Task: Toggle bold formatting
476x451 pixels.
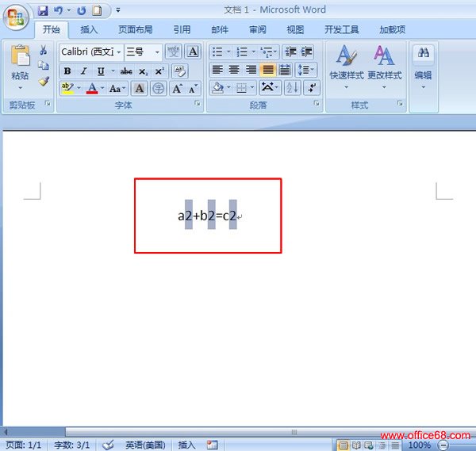Action: (x=67, y=71)
